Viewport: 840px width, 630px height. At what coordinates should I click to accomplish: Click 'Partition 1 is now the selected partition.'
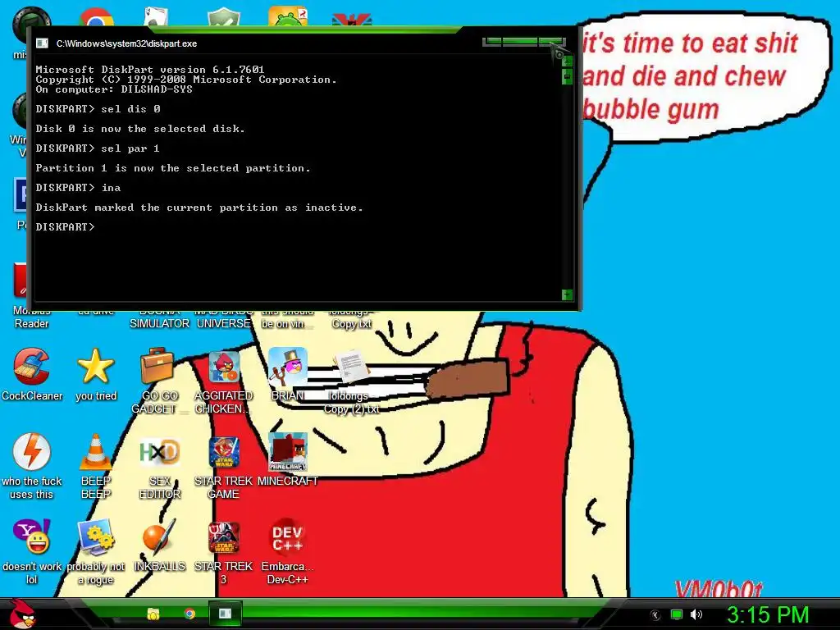coord(173,168)
